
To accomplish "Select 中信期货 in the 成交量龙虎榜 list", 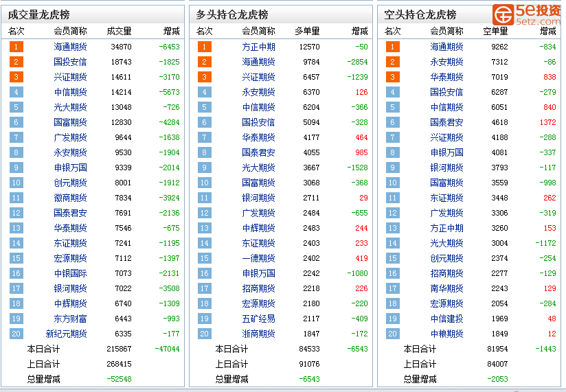I will tap(70, 92).
